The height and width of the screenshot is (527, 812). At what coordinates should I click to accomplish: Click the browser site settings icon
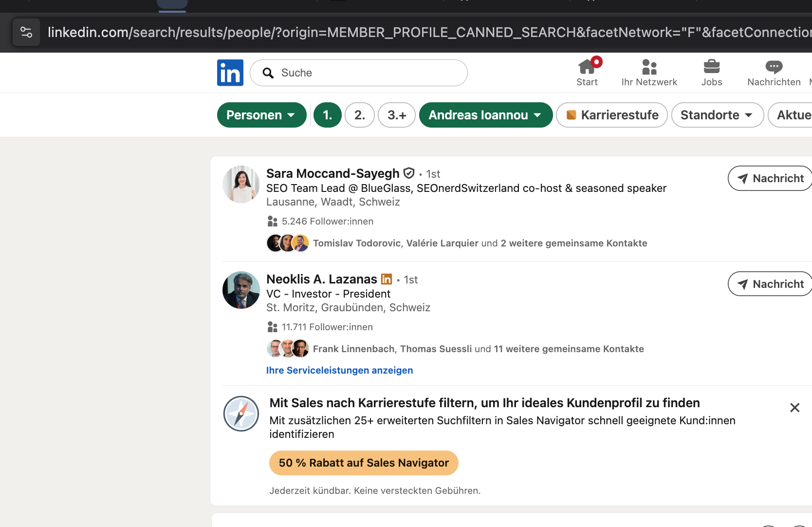(26, 32)
